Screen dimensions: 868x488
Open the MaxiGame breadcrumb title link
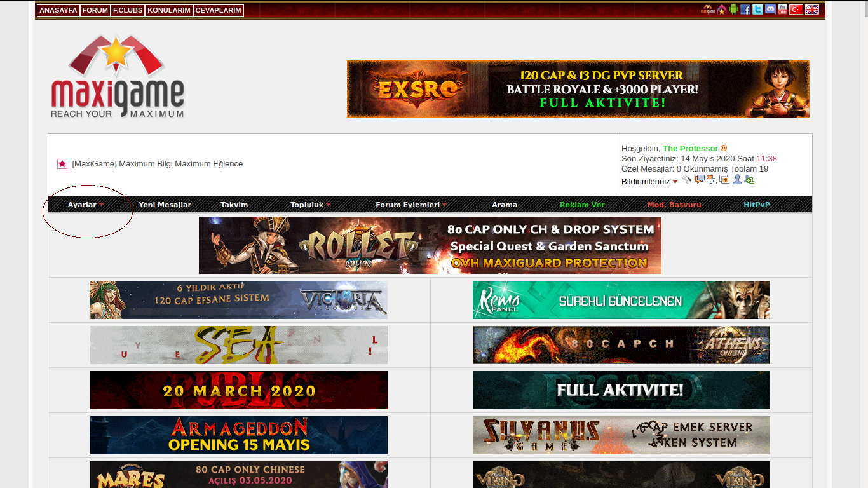click(158, 163)
